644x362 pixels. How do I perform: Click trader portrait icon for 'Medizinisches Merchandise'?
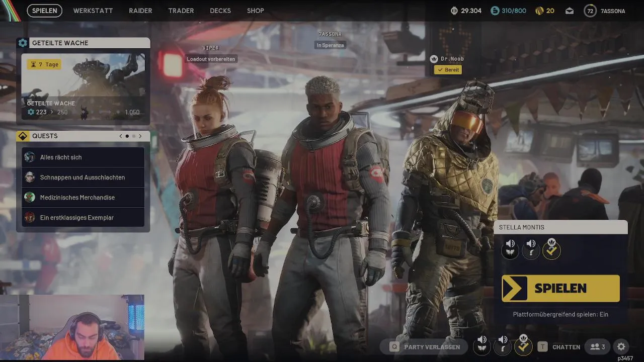(30, 197)
